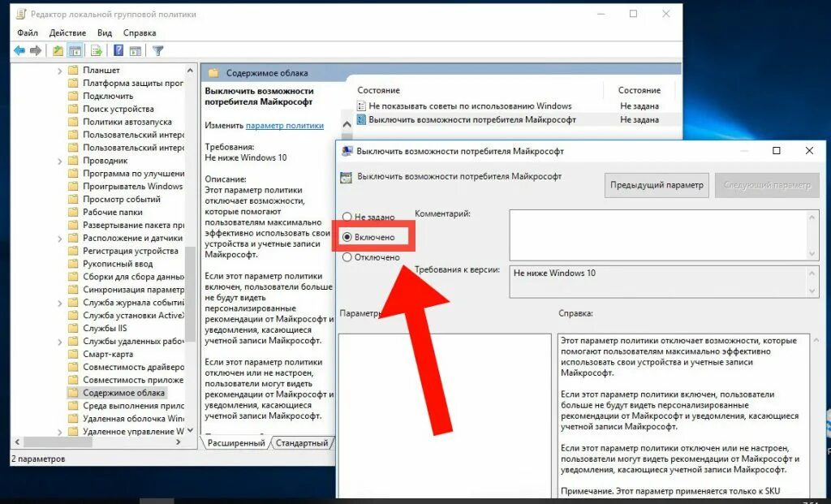Click the policy icon beside 'Не показывать советы' row
Viewport: 831px width, 504px height.
coord(361,106)
